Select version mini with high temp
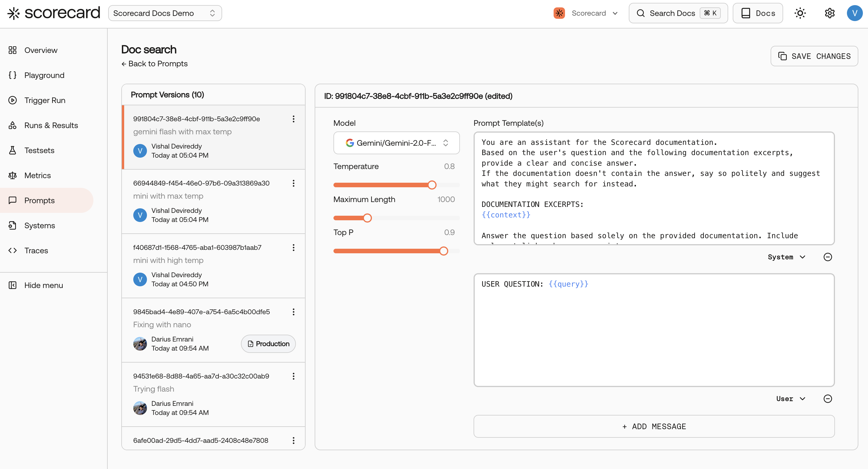Screen dimensions: 868x469 click(213, 266)
